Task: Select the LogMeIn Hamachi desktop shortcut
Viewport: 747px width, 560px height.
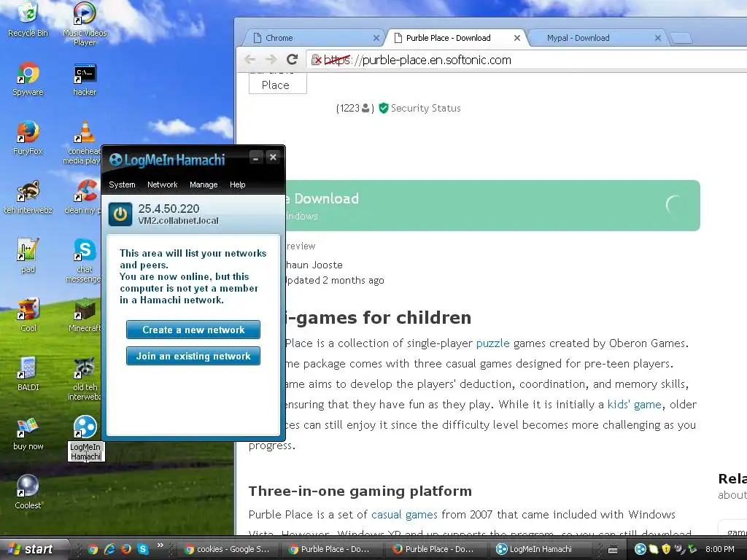Action: coord(86,438)
